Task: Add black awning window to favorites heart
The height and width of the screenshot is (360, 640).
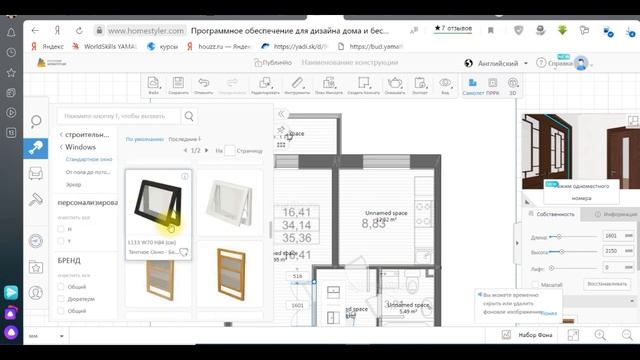Action: pyautogui.click(x=184, y=252)
